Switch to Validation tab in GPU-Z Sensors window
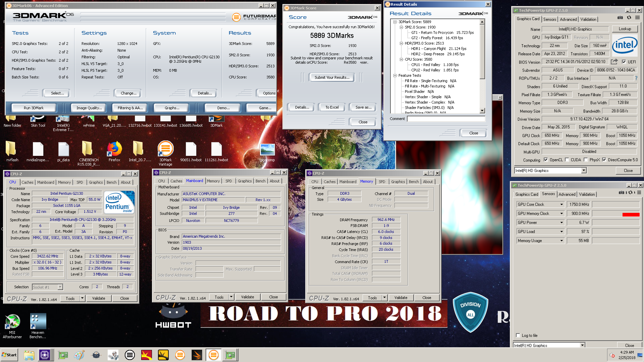 coord(587,194)
